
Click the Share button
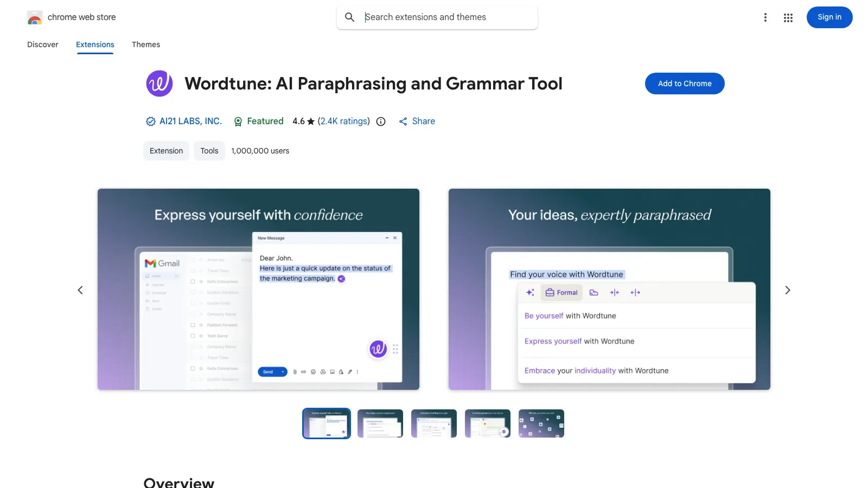coord(417,121)
